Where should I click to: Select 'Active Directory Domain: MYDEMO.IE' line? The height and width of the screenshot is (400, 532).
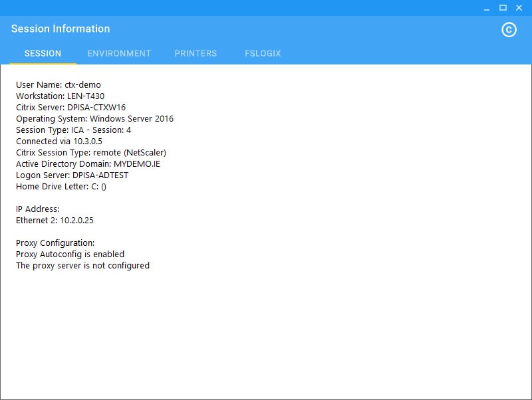88,164
